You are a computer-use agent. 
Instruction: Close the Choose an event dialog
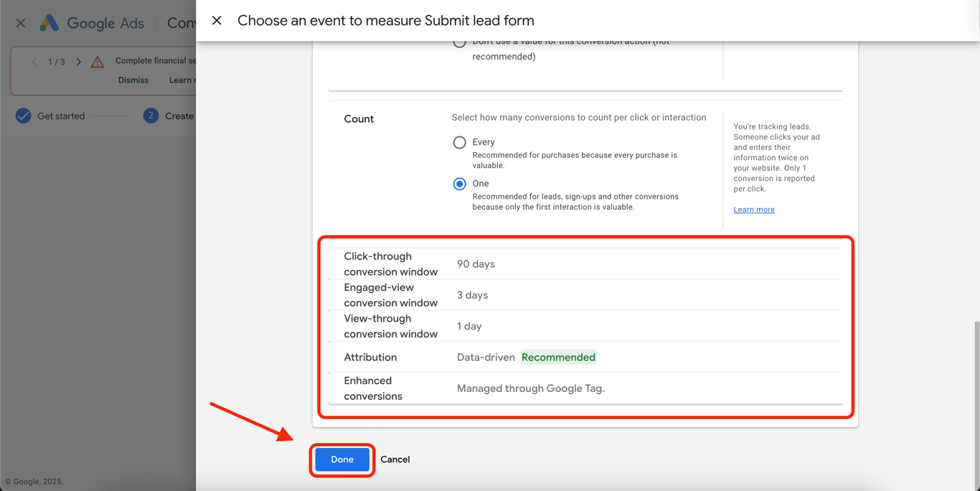(x=217, y=21)
